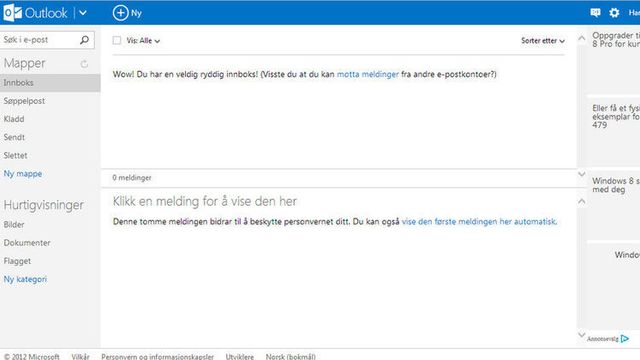640x360 pixels.
Task: Click the Norsk (bokmål) language link
Action: 291,356
